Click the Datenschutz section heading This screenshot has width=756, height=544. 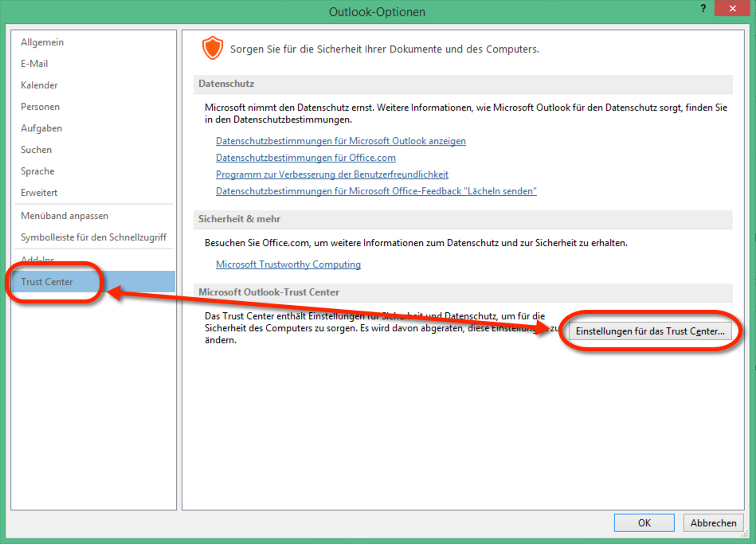(226, 84)
